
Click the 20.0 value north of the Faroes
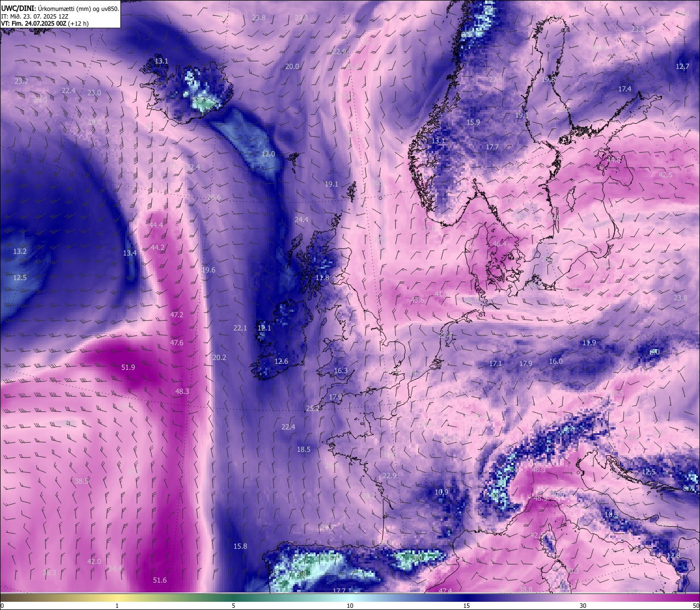tap(292, 66)
